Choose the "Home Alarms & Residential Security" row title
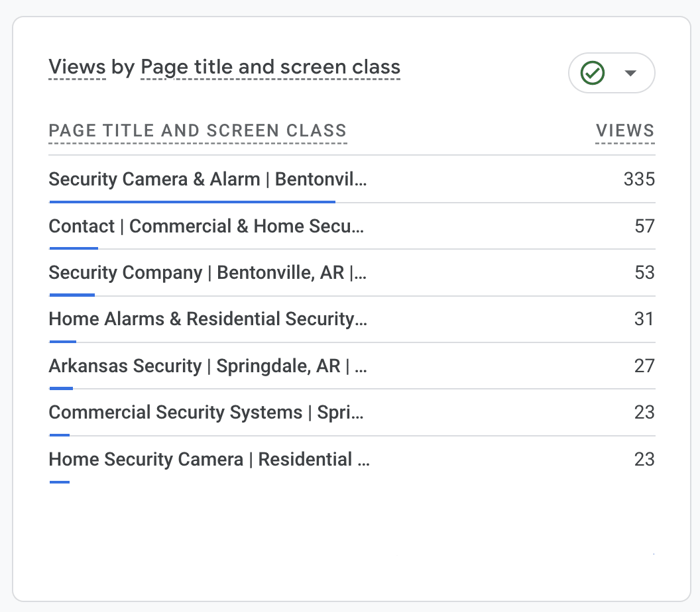This screenshot has width=700, height=612. tap(207, 319)
